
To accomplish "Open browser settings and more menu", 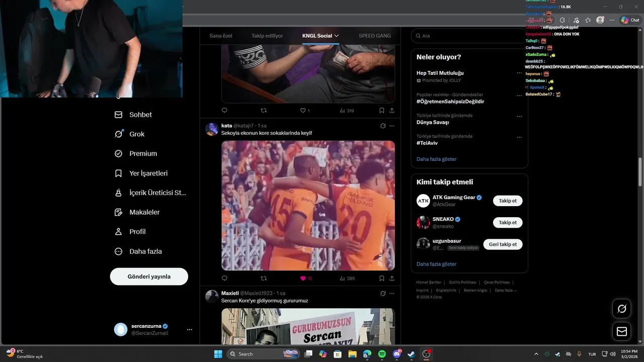I will pos(612,20).
